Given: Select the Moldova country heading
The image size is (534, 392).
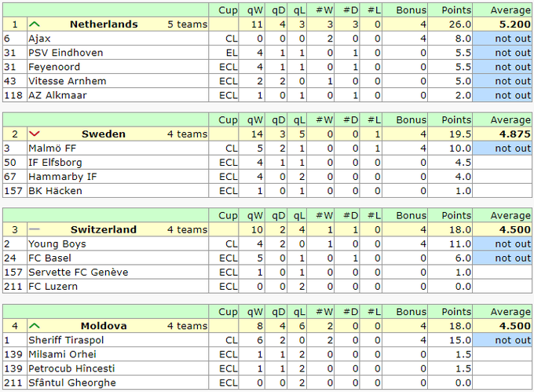Looking at the screenshot, I should [104, 326].
